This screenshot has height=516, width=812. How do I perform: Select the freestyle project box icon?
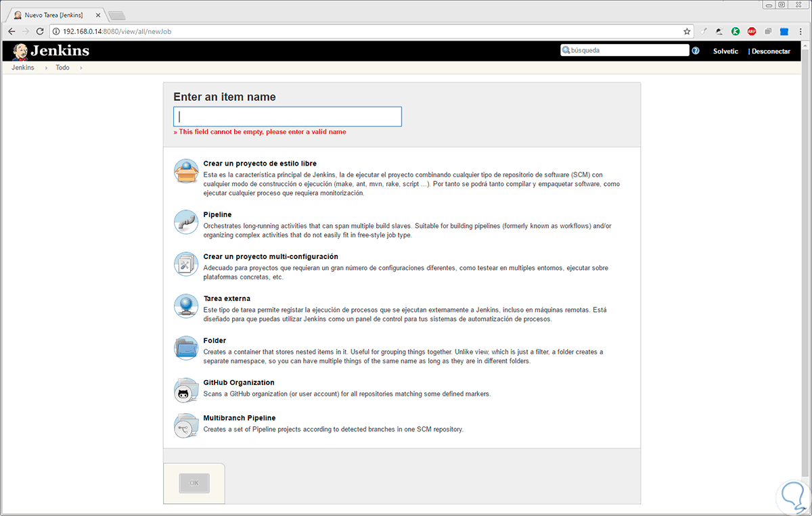coord(186,171)
